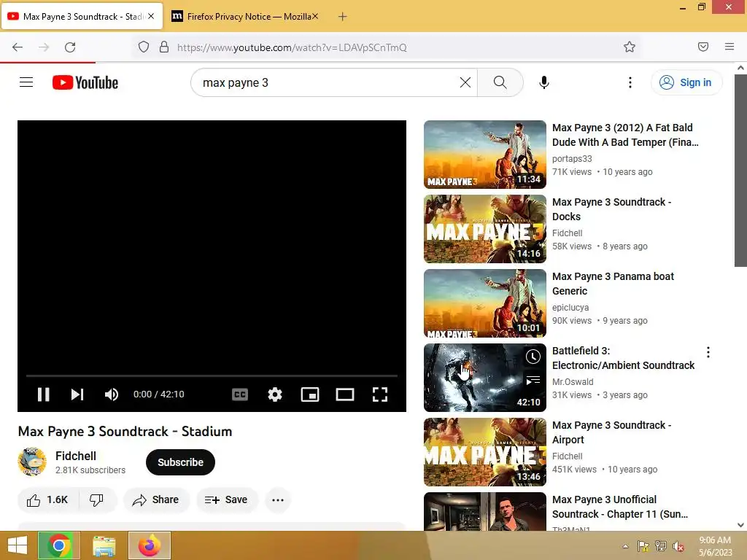
Task: Open Battlefield 3 video options menu
Action: tap(708, 352)
